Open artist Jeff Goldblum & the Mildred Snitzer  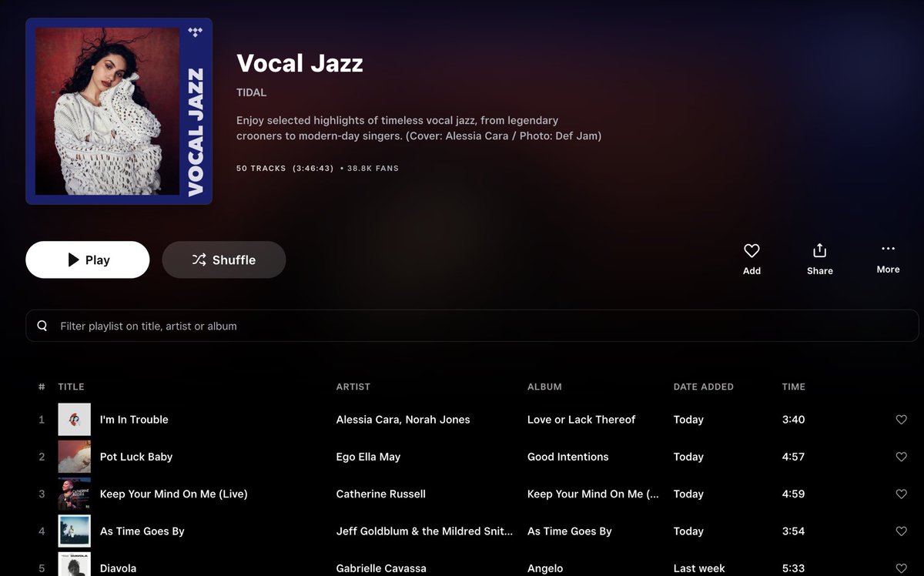click(x=424, y=531)
